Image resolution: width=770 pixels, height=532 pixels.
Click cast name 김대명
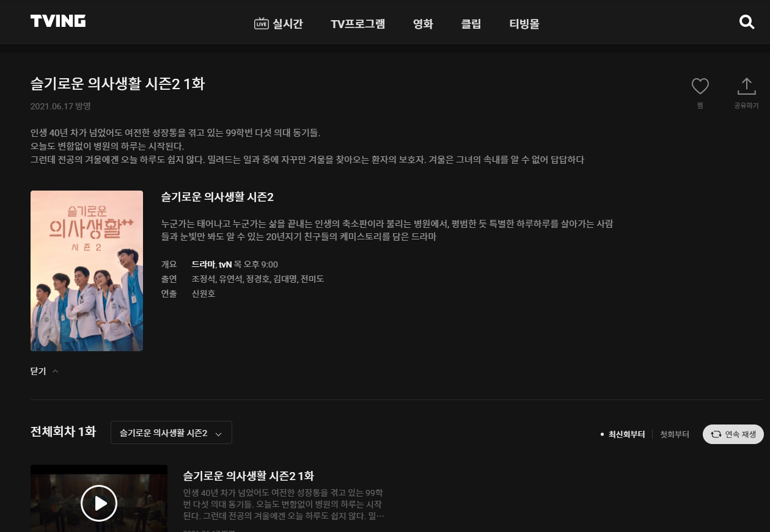point(285,279)
